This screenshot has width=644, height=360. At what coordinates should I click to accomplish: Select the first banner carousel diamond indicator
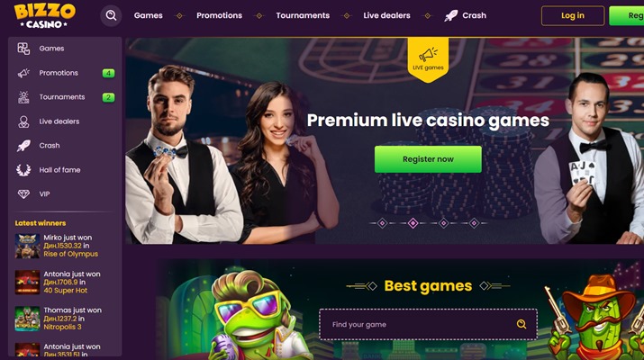coord(383,223)
